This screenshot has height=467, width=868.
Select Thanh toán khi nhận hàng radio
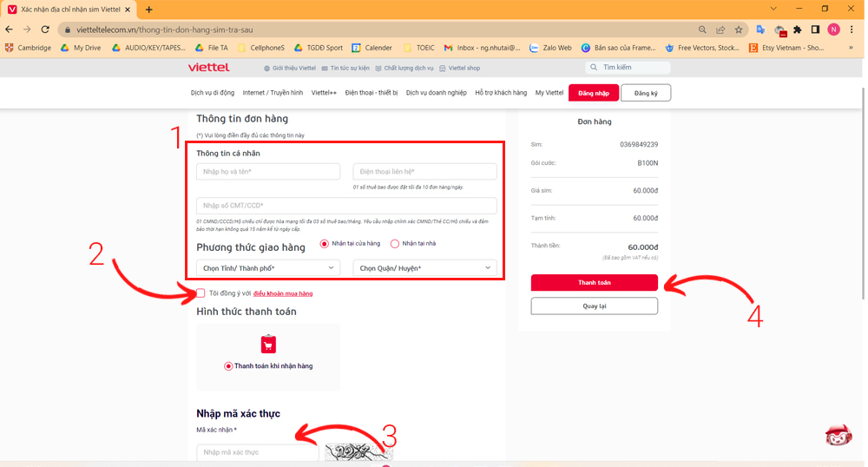click(228, 366)
